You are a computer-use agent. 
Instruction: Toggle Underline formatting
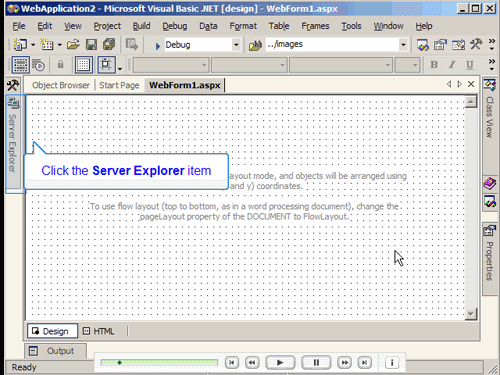click(x=470, y=65)
